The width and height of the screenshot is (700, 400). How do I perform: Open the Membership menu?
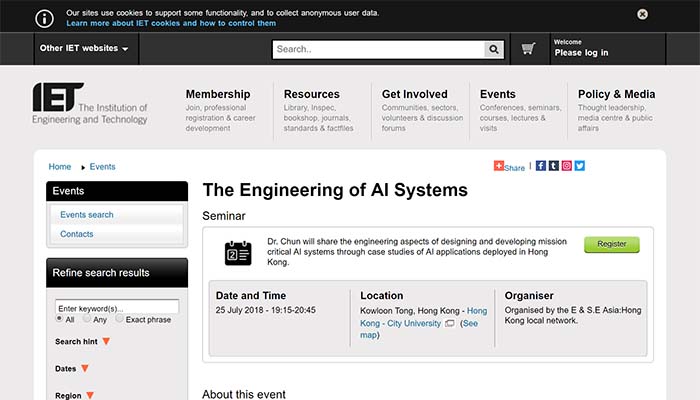tap(218, 94)
